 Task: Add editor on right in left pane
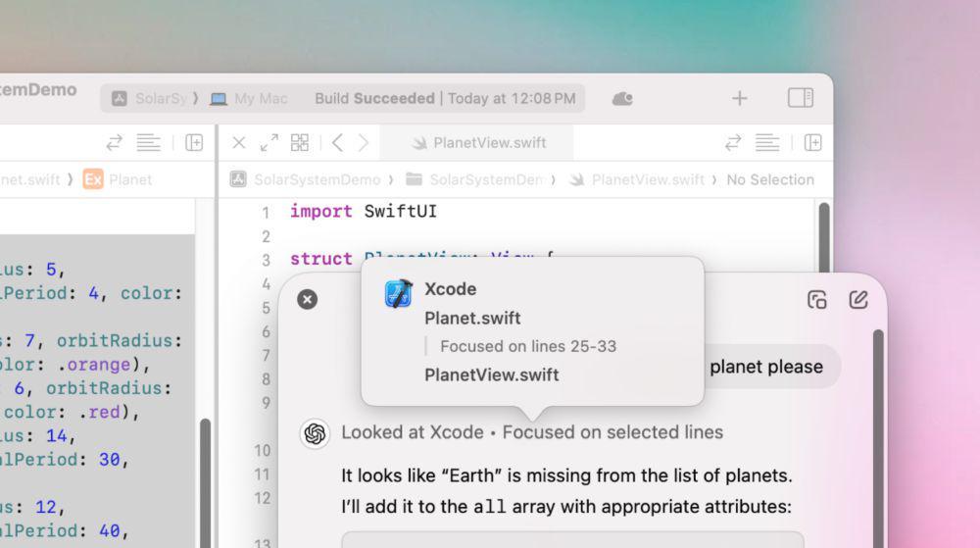point(194,142)
